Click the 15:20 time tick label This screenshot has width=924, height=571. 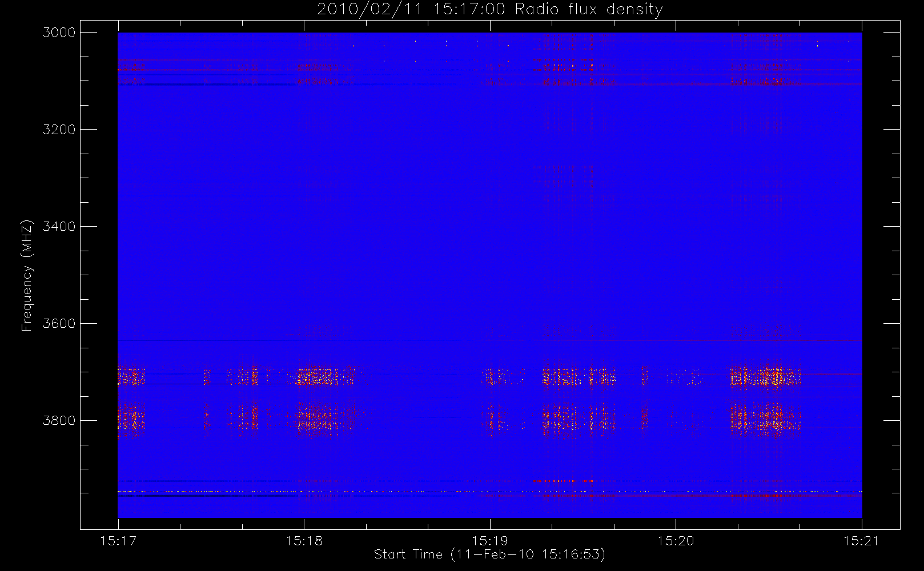coord(676,541)
